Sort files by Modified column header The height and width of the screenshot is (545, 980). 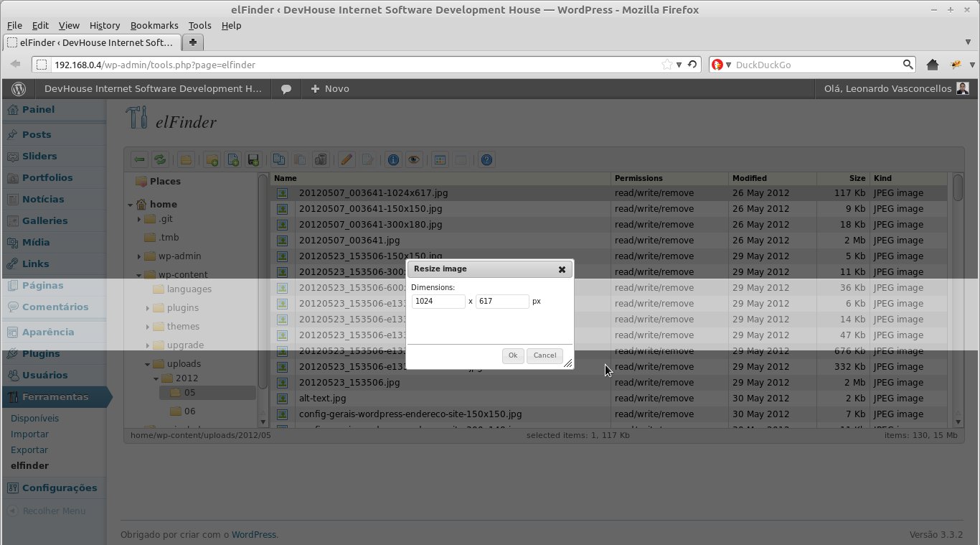tap(771, 178)
